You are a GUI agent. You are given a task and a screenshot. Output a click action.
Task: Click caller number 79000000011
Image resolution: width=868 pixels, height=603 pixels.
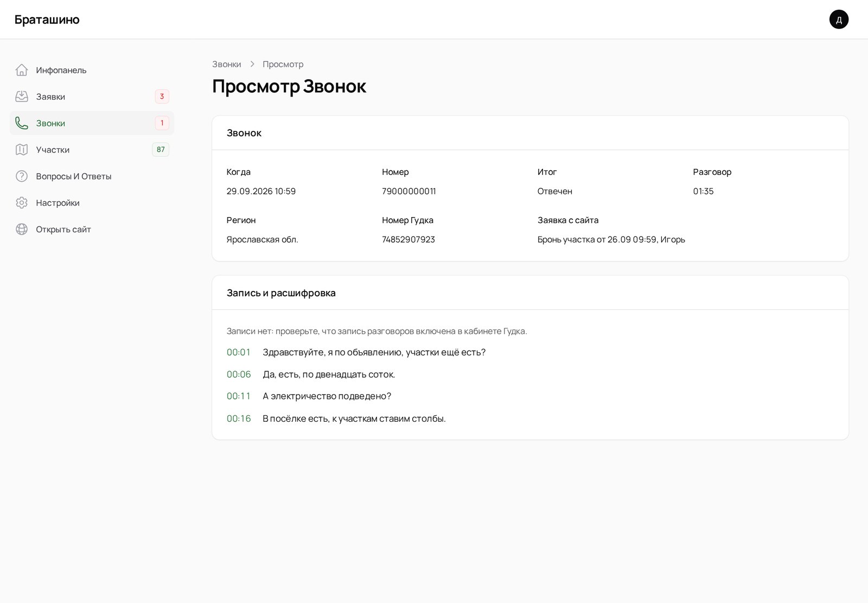click(409, 191)
